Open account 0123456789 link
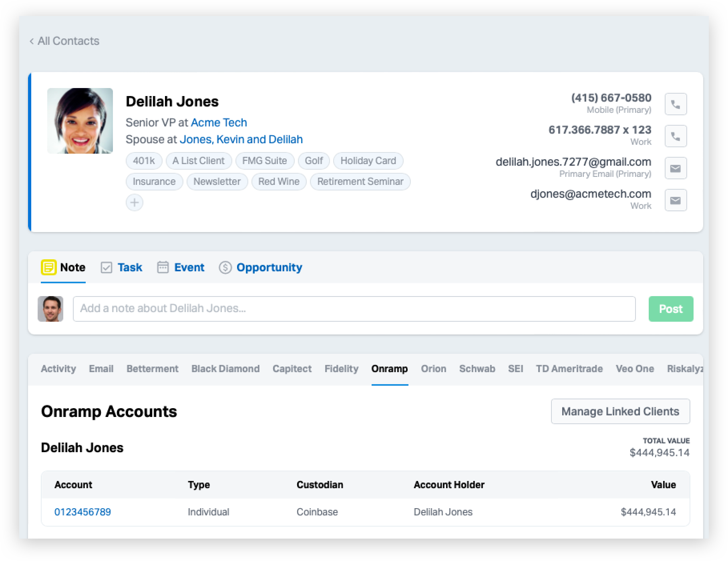This screenshot has width=728, height=561. tap(82, 512)
